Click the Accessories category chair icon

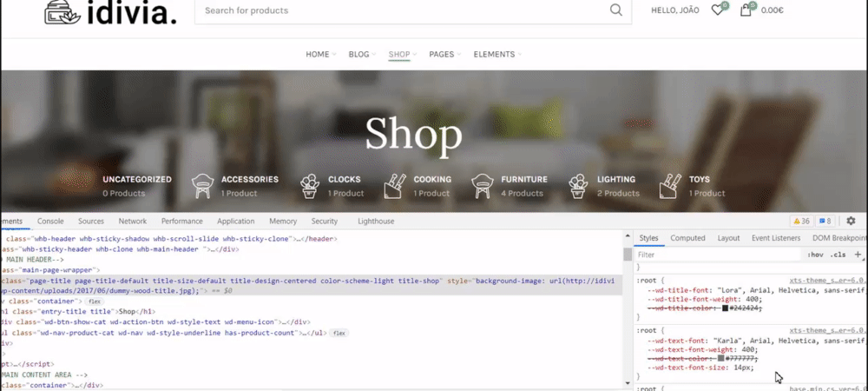(x=202, y=186)
